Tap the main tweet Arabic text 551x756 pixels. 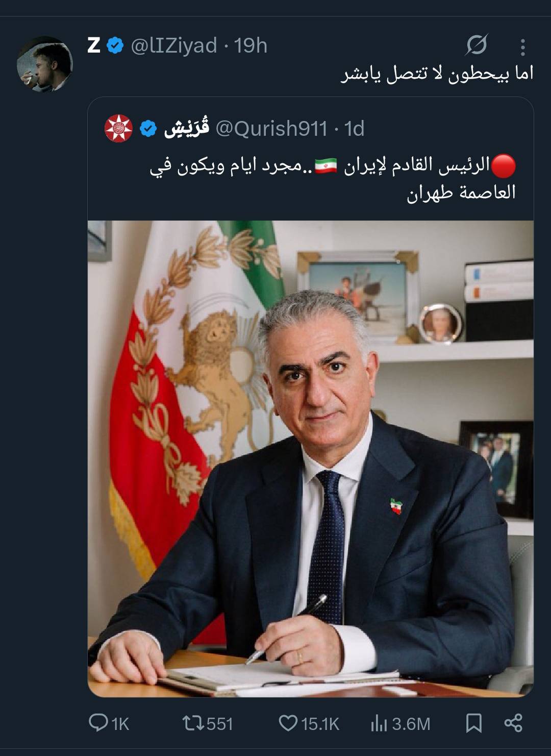(x=437, y=74)
